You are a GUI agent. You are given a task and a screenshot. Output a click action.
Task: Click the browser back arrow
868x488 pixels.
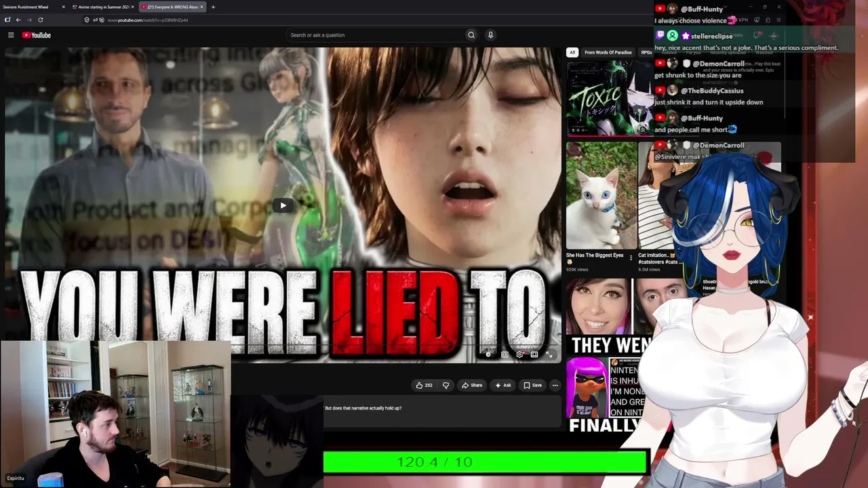pos(18,20)
